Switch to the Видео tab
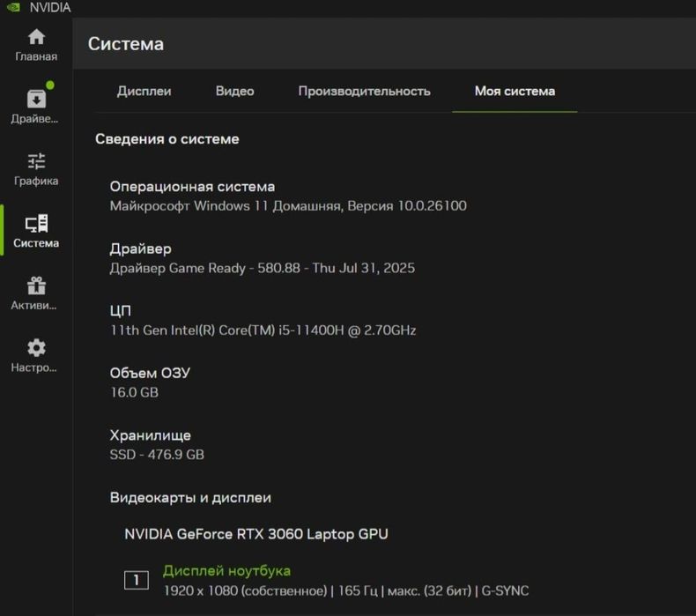Viewport: 696px width, 616px height. click(x=235, y=91)
